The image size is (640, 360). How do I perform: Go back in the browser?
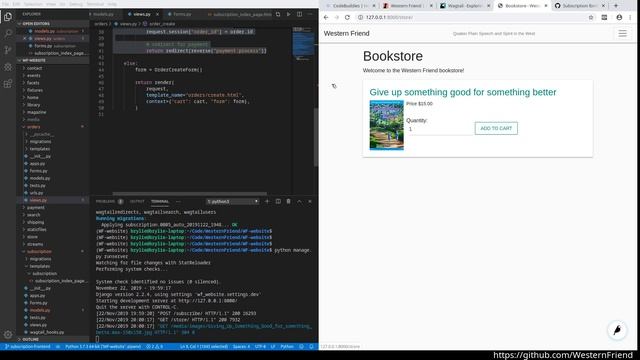326,18
